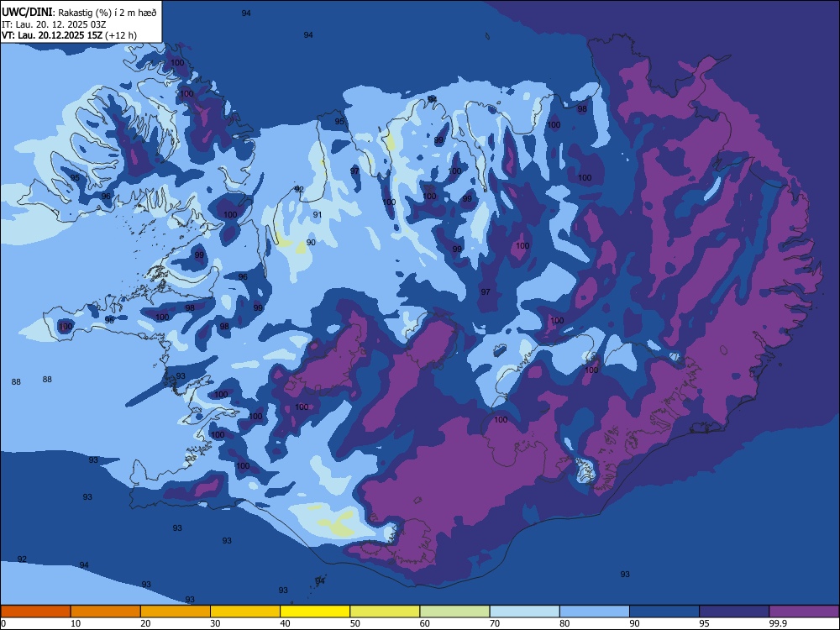Click the pale yellow 50–60 legend swatch
840x630 pixels.
point(385,612)
